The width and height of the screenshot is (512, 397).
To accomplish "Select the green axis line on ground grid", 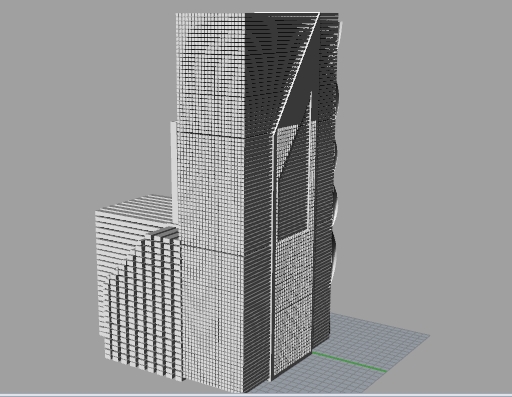I will click(349, 362).
